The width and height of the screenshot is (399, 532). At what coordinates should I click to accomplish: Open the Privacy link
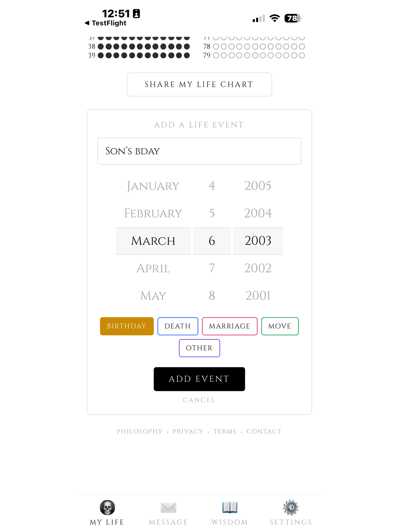pyautogui.click(x=188, y=432)
